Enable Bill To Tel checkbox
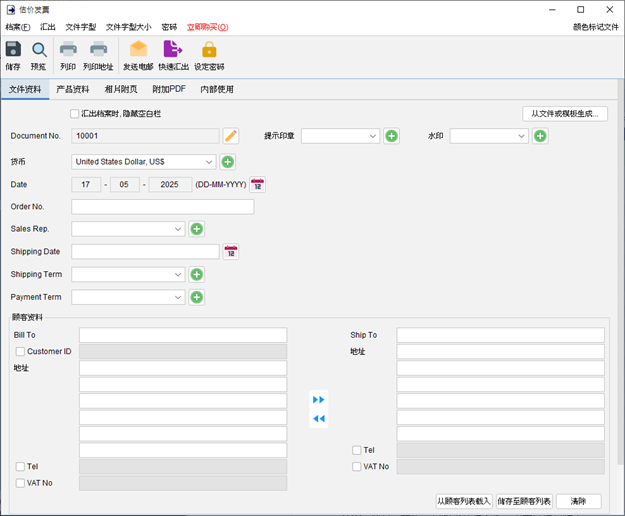 (20, 466)
